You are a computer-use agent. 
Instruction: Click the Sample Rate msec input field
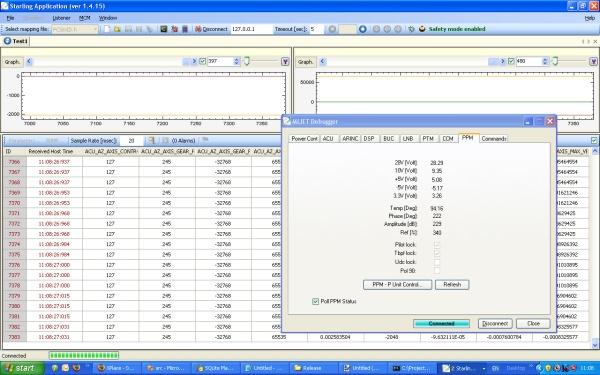click(x=131, y=141)
